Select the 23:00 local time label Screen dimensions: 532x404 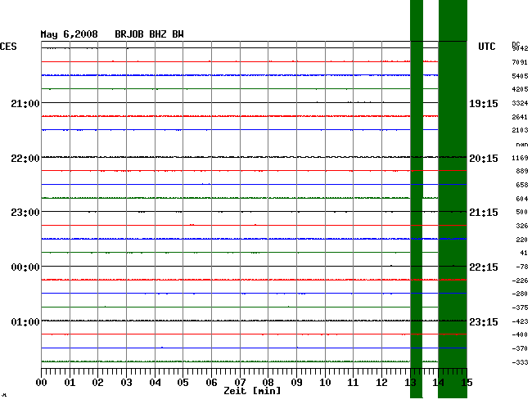coord(25,213)
